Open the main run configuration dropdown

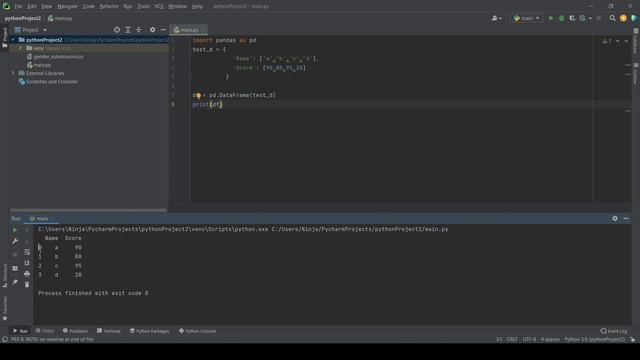pos(527,18)
